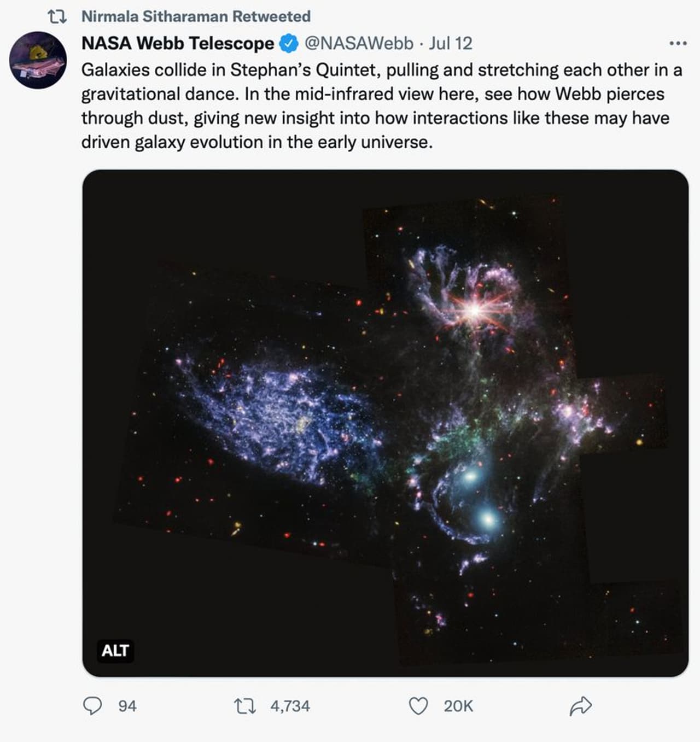
Task: Click the retweeted indicator icon above the tweet
Action: coord(57,17)
